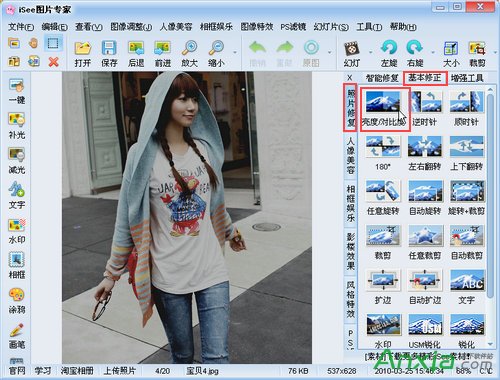
Task: Apply 上下翻转 vertical flip
Action: 467,153
